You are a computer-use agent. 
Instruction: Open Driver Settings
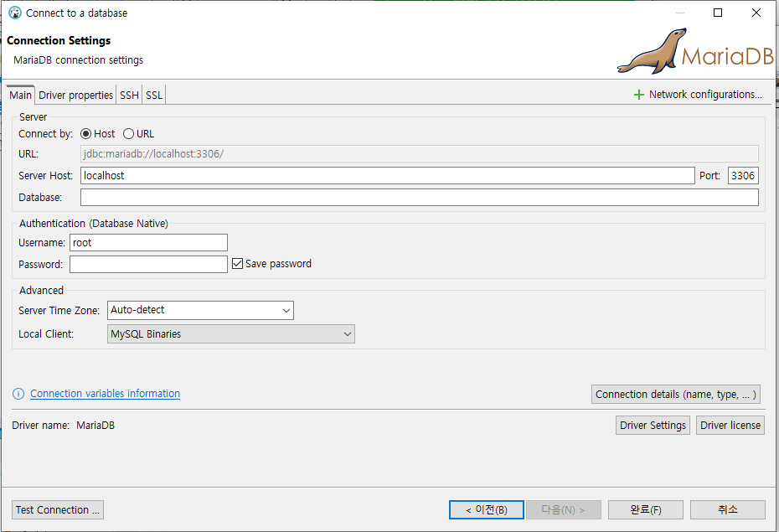tap(653, 426)
